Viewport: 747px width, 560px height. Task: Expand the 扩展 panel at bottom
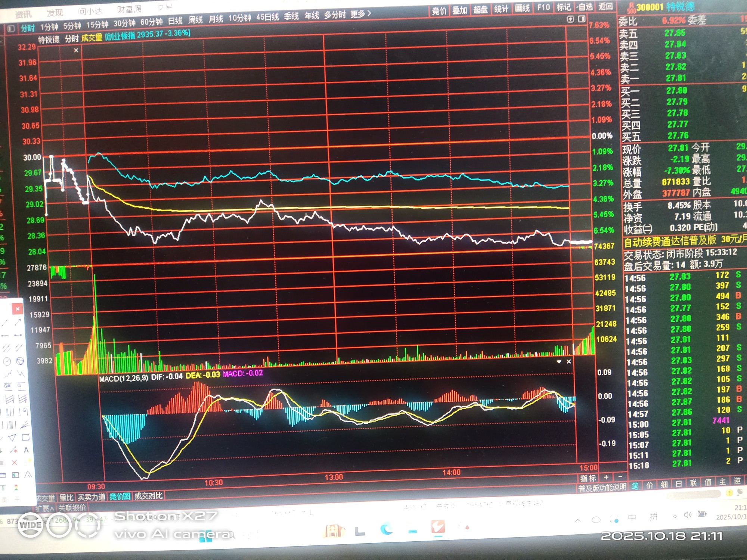click(x=45, y=508)
